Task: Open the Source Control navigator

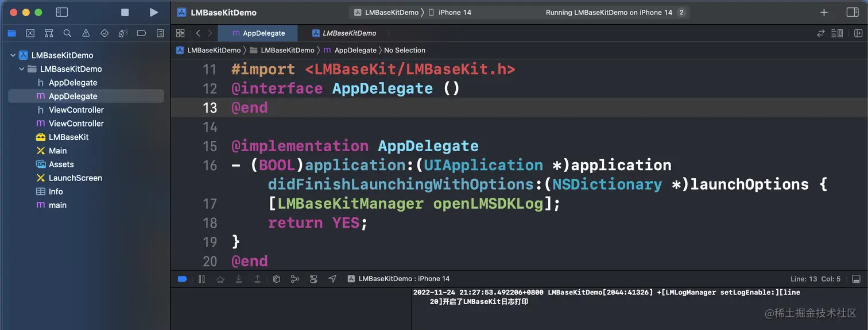Action: (x=30, y=33)
